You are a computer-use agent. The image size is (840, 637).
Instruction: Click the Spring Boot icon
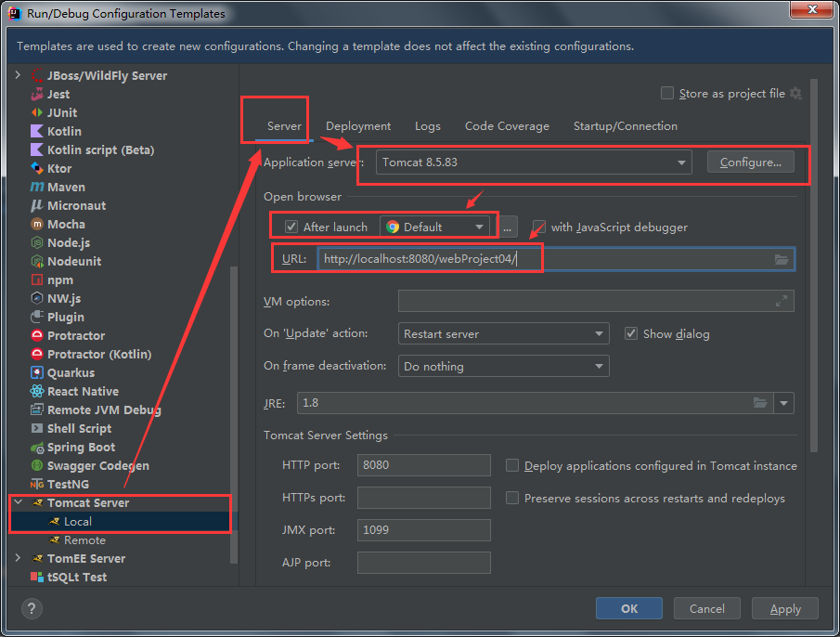[37, 448]
